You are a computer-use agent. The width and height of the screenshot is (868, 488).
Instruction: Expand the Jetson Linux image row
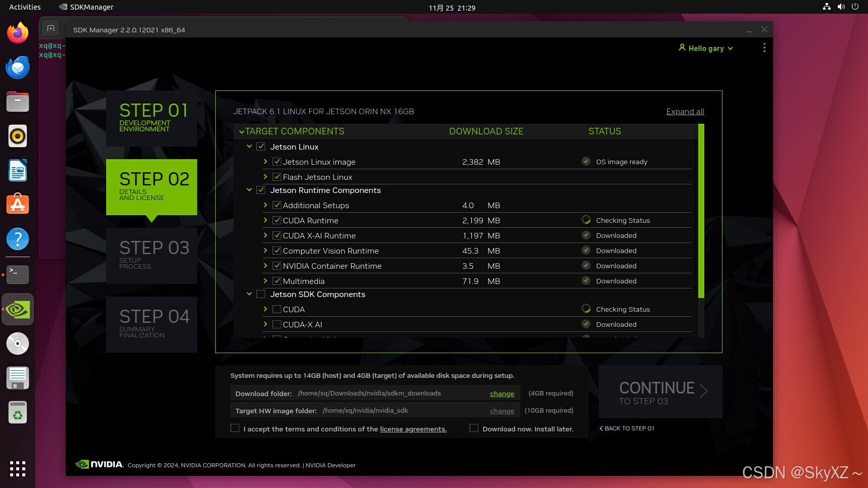(x=265, y=162)
